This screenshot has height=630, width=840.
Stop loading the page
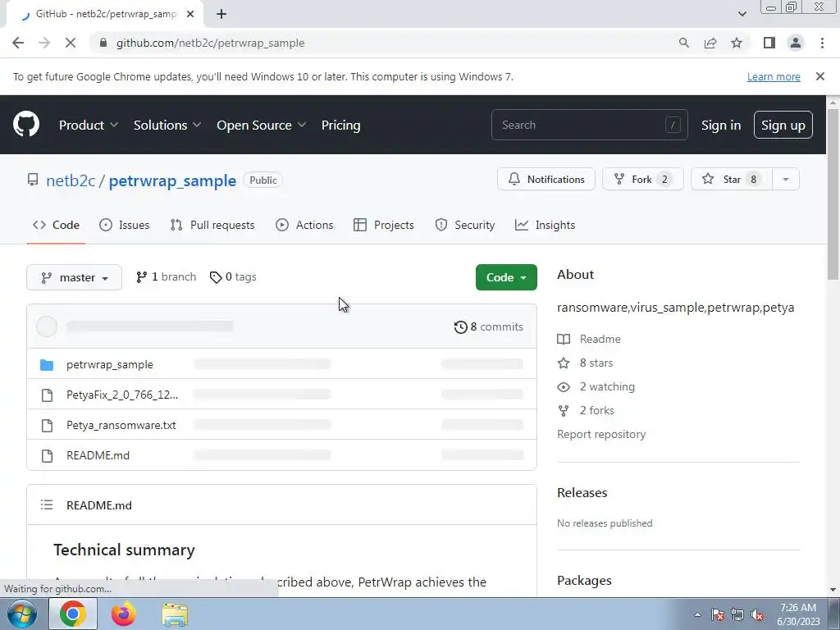tap(71, 43)
